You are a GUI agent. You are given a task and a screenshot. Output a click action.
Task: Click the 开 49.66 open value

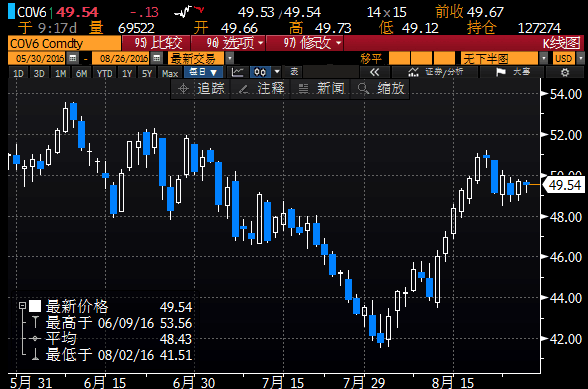pos(226,28)
